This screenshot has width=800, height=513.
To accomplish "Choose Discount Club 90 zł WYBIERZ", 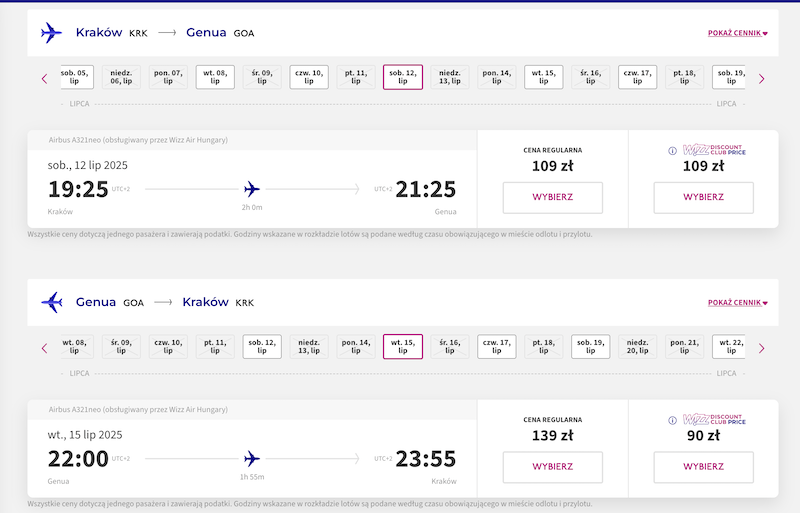I will point(704,467).
